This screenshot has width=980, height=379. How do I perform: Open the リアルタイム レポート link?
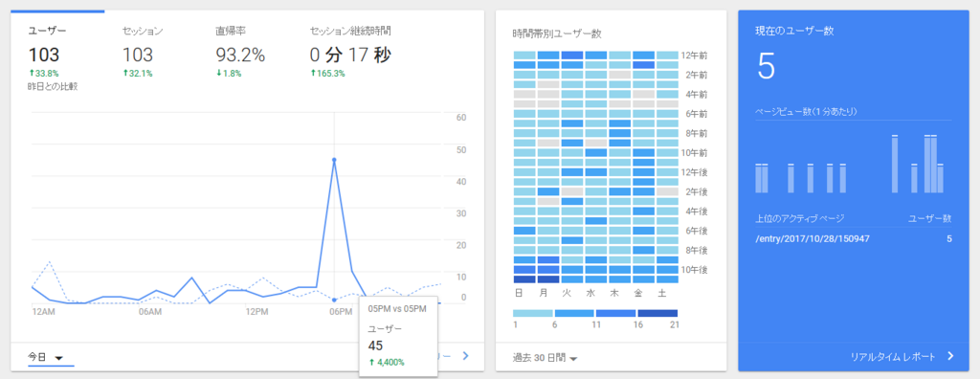[x=893, y=356]
